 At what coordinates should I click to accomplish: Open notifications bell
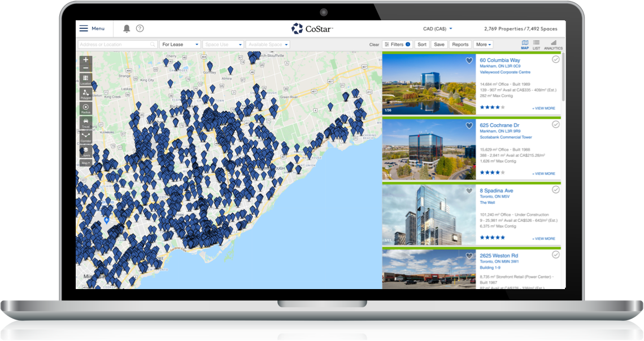click(127, 29)
